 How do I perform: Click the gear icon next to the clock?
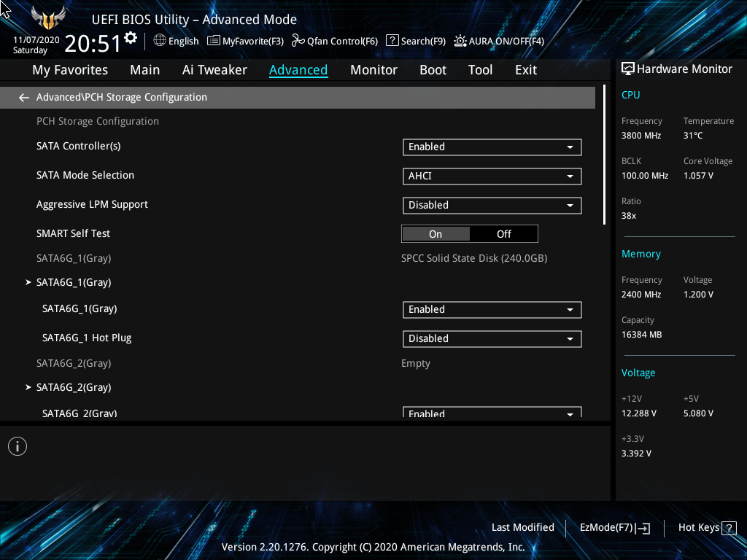pyautogui.click(x=131, y=38)
